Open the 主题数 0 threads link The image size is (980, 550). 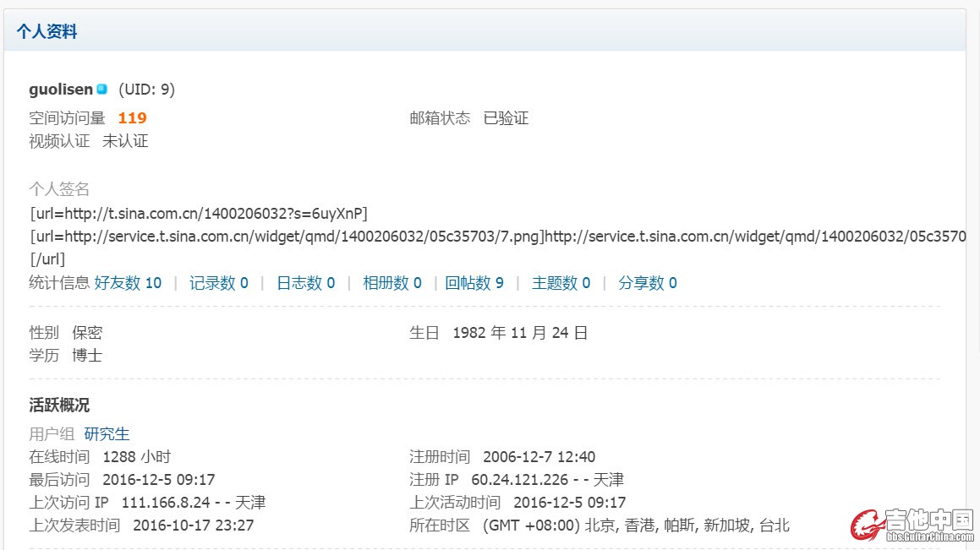(561, 283)
